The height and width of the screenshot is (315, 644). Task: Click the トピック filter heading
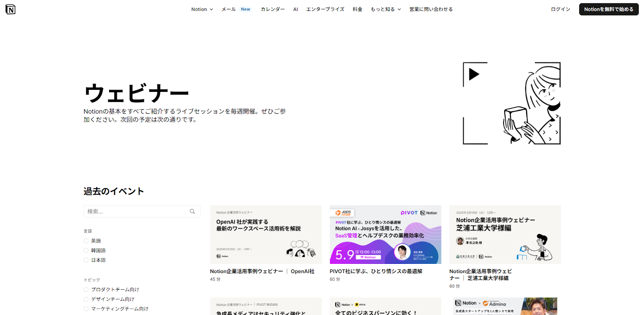[92, 280]
